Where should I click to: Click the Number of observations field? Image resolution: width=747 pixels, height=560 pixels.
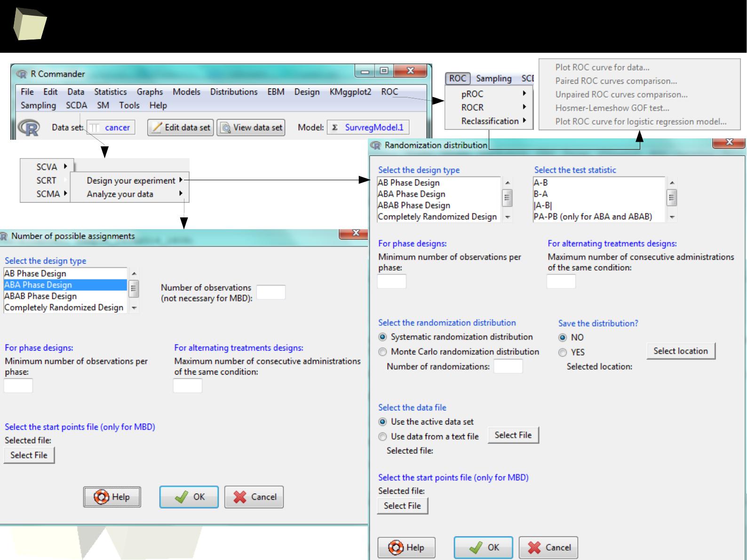click(x=271, y=292)
